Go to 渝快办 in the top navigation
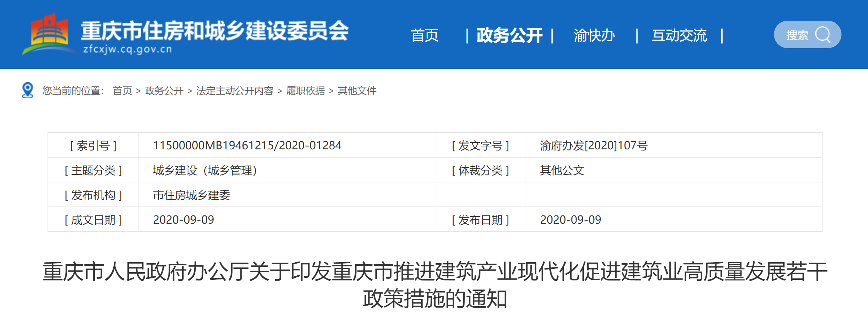The height and width of the screenshot is (318, 868). (x=594, y=35)
